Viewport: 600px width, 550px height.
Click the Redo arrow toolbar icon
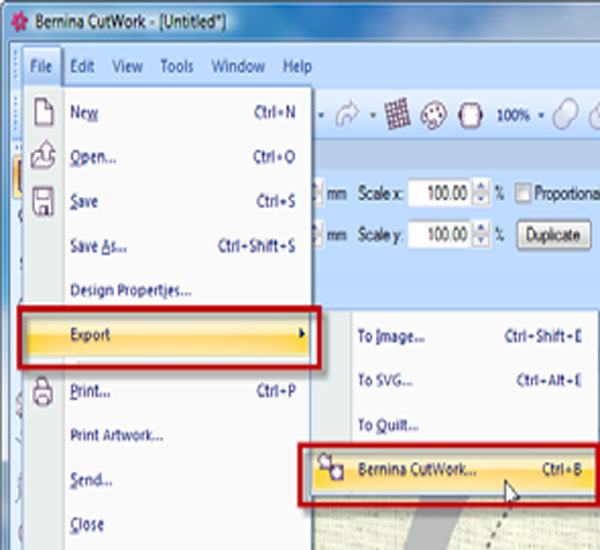(347, 114)
